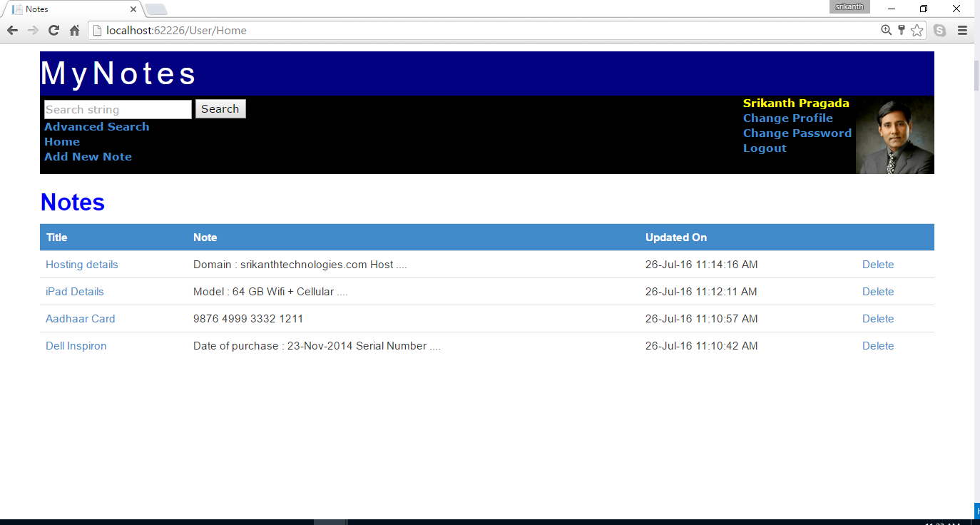Click the timestamp 26-Jul-16 11:10:42 AM
980x525 pixels.
702,346
